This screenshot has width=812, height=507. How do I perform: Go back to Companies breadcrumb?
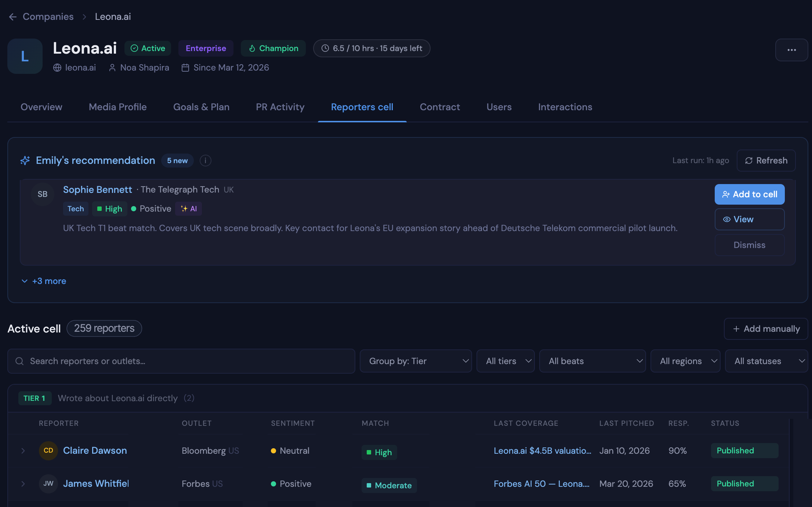tap(48, 17)
